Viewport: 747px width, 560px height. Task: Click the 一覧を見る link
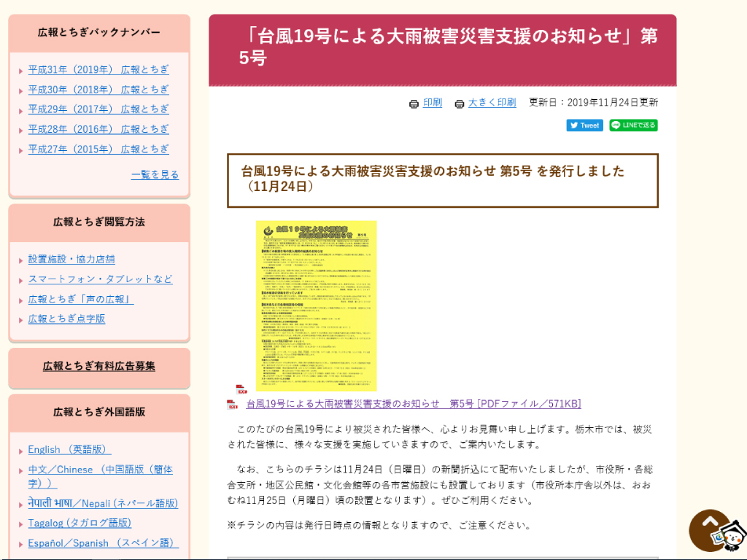[155, 175]
